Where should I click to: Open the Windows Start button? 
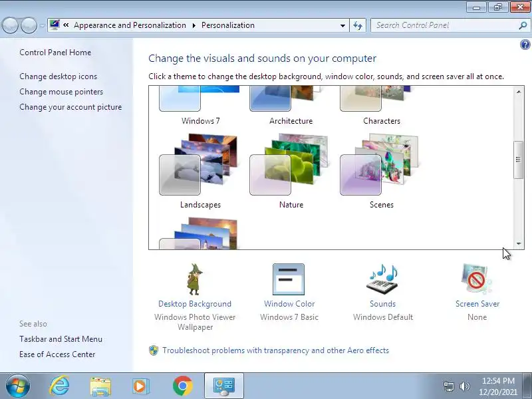tap(17, 386)
